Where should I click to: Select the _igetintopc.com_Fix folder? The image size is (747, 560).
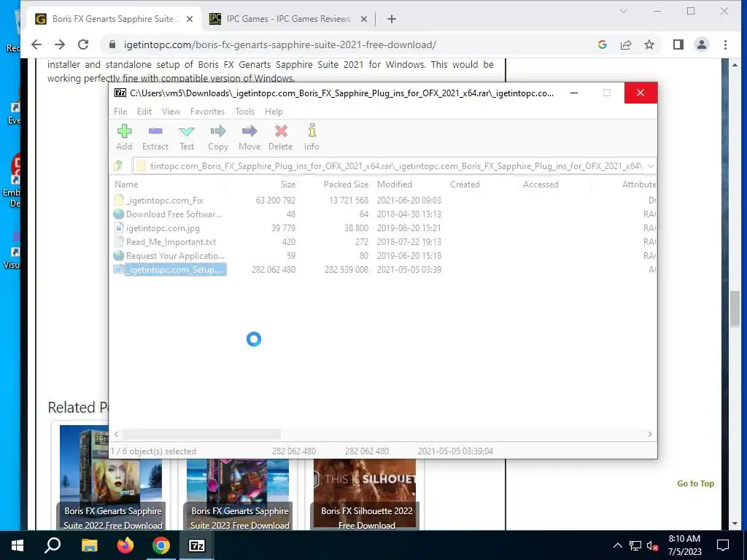[165, 201]
